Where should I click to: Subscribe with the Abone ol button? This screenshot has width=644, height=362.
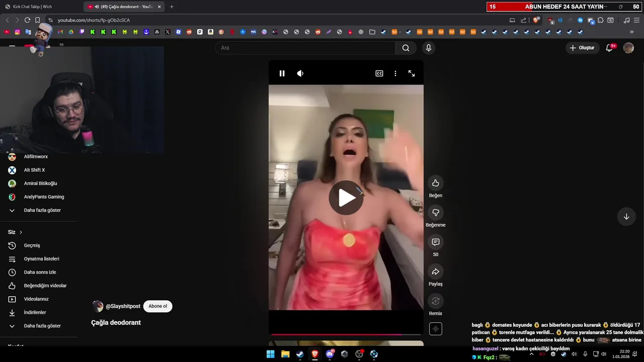pyautogui.click(x=157, y=306)
